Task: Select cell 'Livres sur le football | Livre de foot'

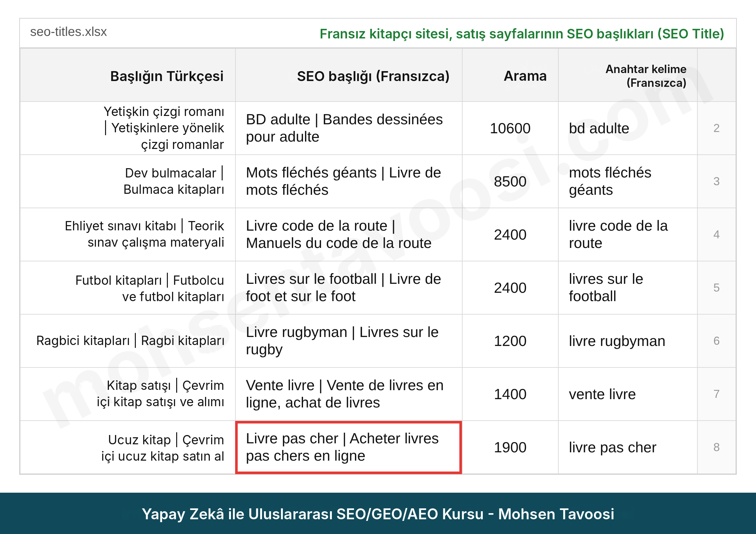Action: [349, 288]
